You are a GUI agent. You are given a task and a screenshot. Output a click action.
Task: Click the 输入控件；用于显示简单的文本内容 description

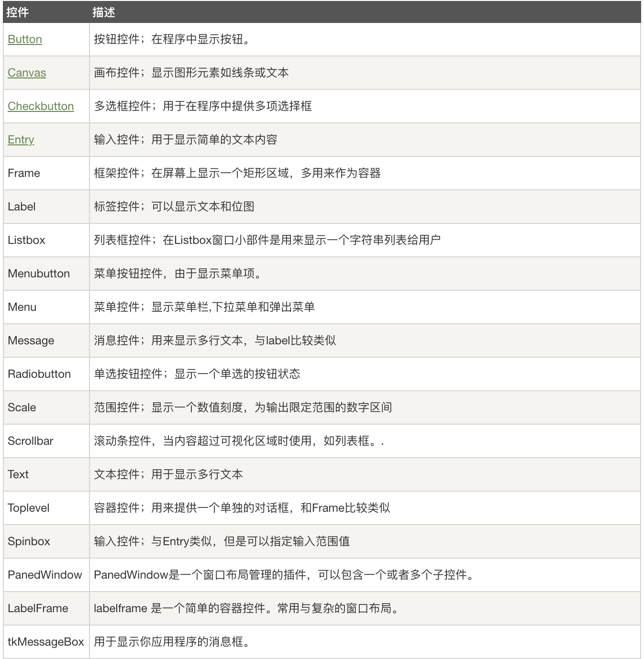186,140
